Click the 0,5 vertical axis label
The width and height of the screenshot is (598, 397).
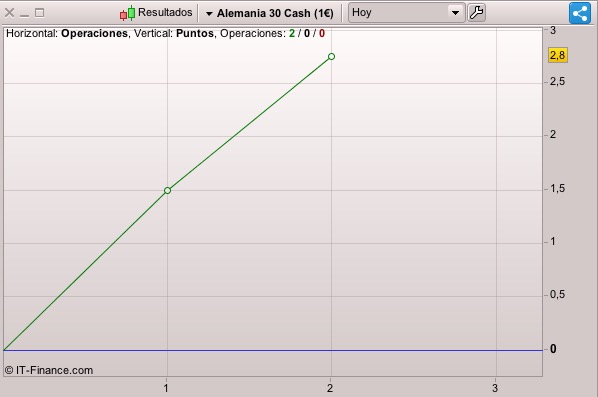[557, 294]
